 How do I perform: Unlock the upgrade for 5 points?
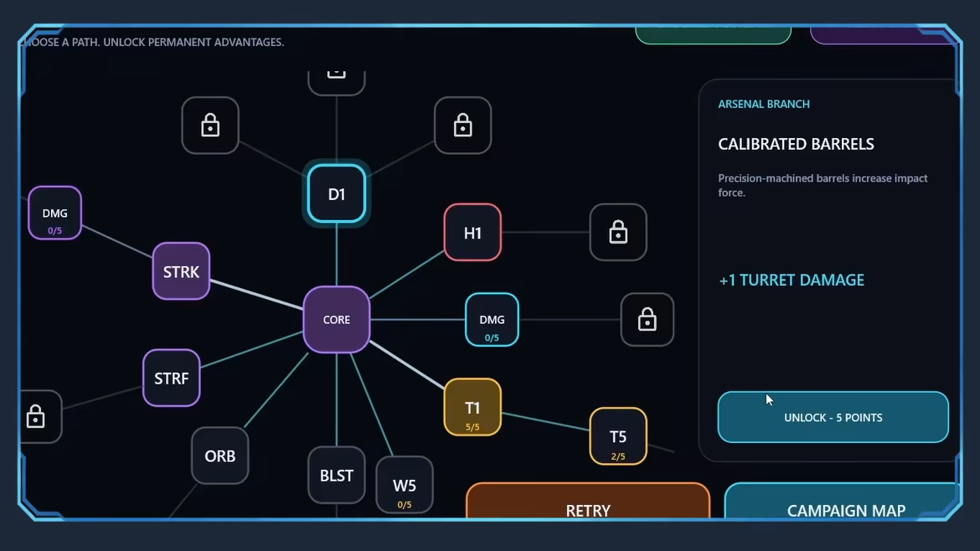(833, 417)
